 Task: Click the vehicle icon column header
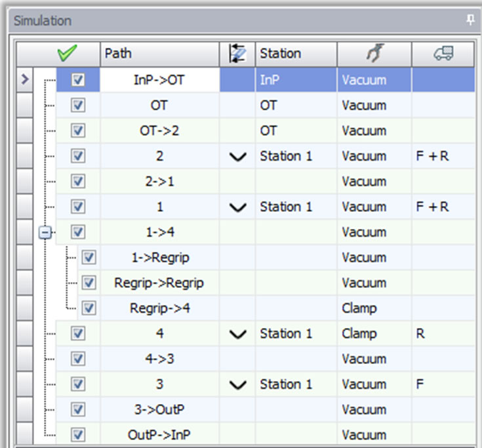coord(444,54)
